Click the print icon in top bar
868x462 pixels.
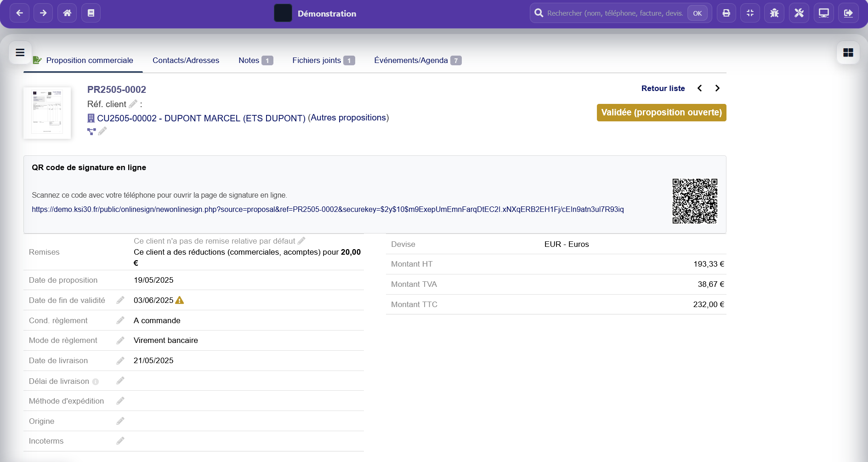point(726,13)
